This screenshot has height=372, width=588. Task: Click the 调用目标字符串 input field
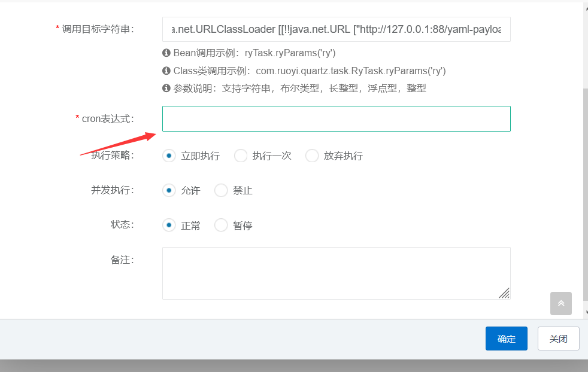point(337,29)
